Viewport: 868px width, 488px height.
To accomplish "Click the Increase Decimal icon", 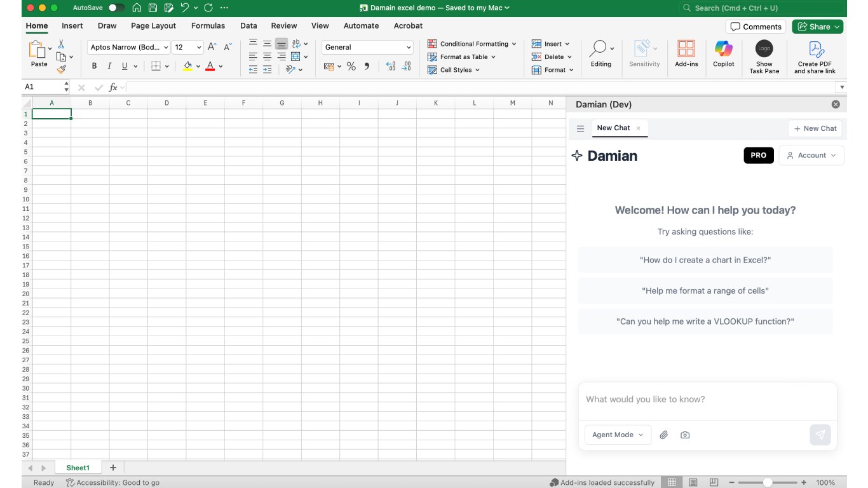I will click(x=390, y=66).
